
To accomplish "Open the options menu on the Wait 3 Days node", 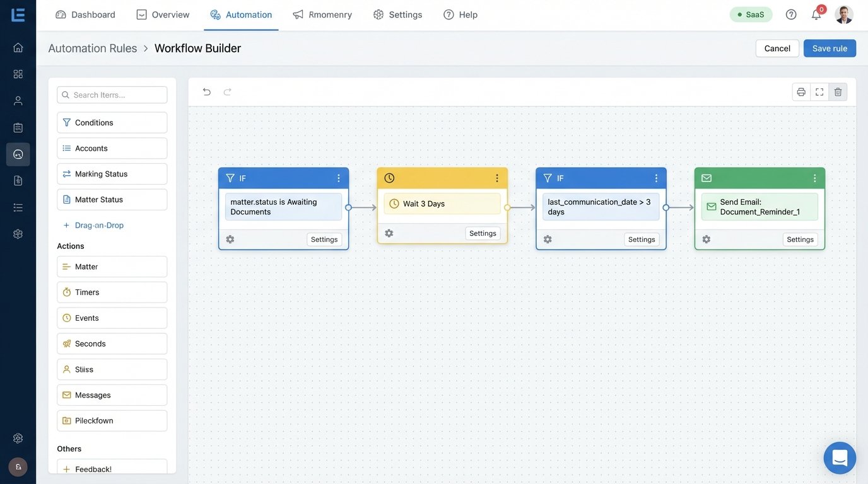I will point(496,177).
